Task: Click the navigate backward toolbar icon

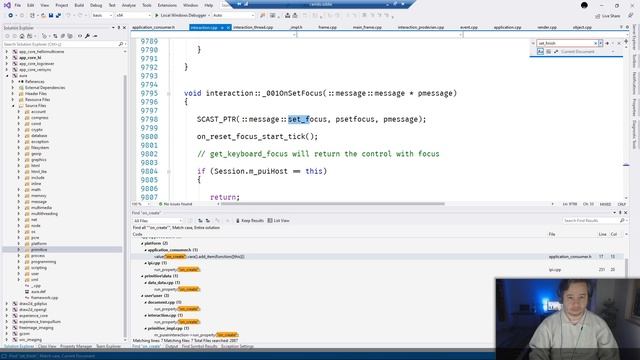Action: (11, 16)
